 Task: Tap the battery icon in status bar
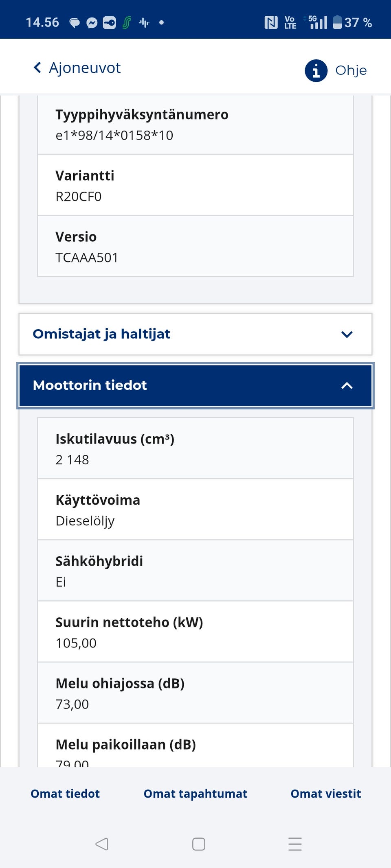click(337, 22)
